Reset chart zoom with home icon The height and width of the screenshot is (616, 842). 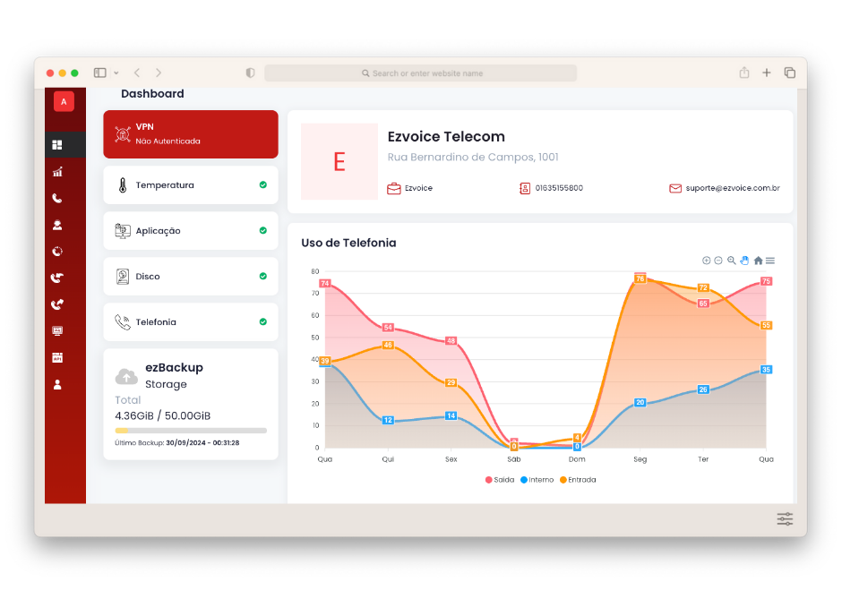[758, 261]
